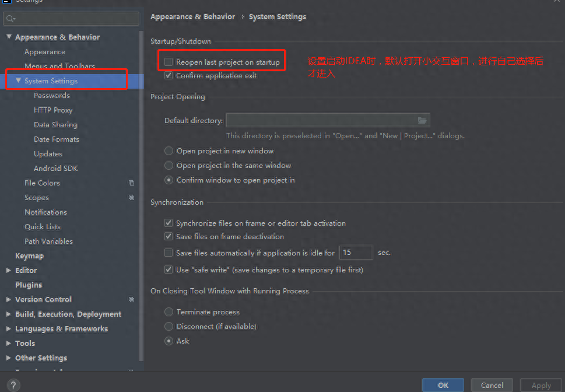Click the idle seconds field showing 15
The width and height of the screenshot is (565, 392).
pos(356,253)
